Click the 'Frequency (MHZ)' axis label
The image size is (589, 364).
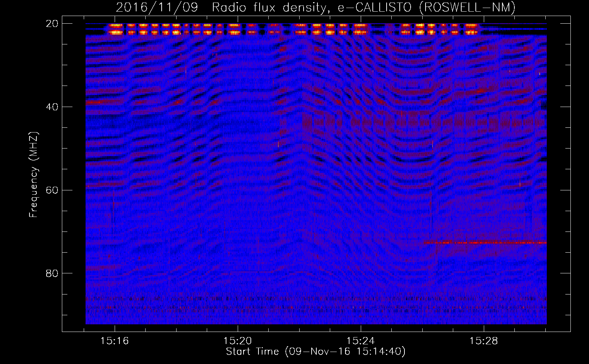click(33, 175)
